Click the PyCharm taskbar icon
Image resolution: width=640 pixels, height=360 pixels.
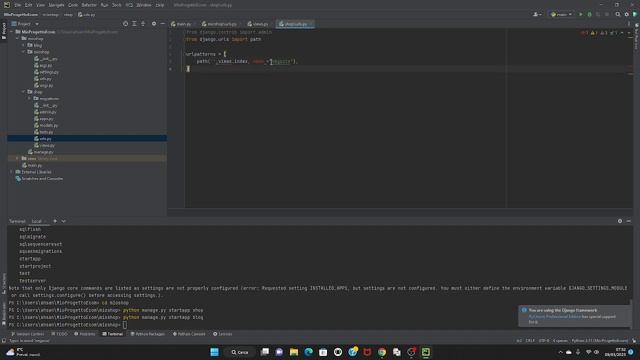coord(426,352)
